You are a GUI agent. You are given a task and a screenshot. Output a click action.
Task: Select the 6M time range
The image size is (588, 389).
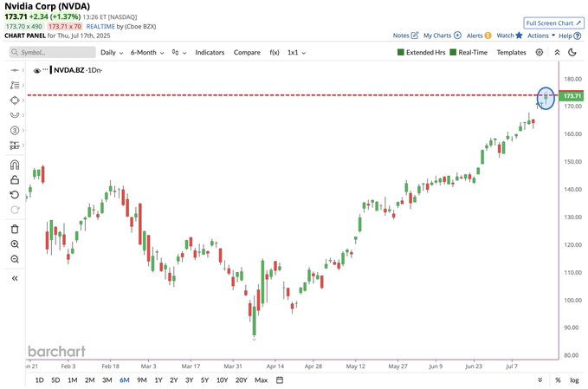[x=124, y=380]
